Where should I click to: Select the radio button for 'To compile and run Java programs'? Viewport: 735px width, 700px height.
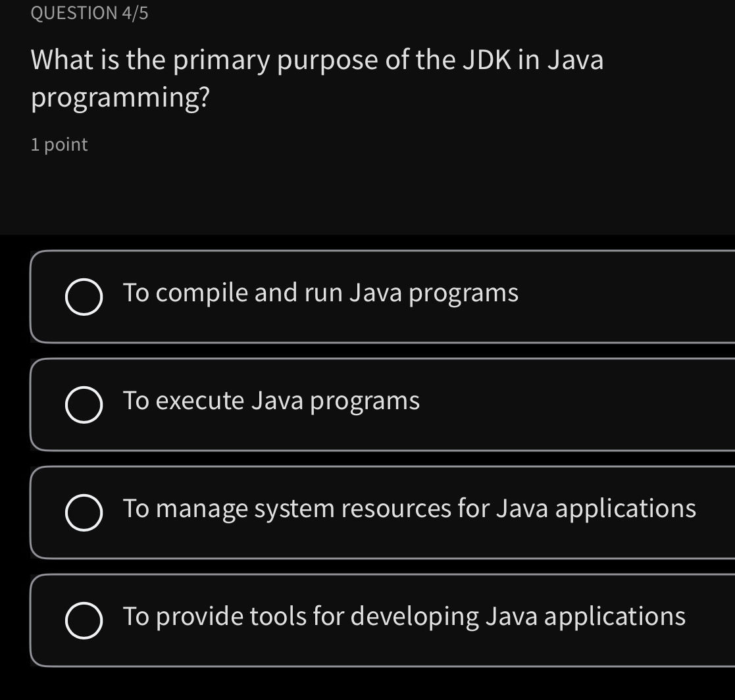pos(83,295)
